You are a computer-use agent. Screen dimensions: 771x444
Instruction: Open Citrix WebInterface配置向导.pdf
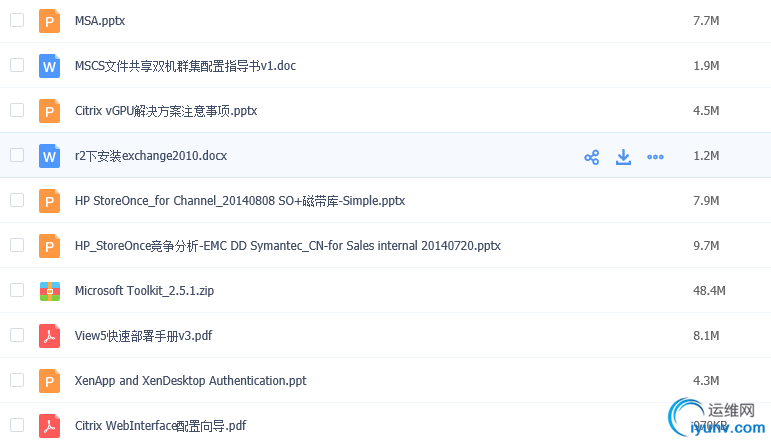tap(160, 426)
